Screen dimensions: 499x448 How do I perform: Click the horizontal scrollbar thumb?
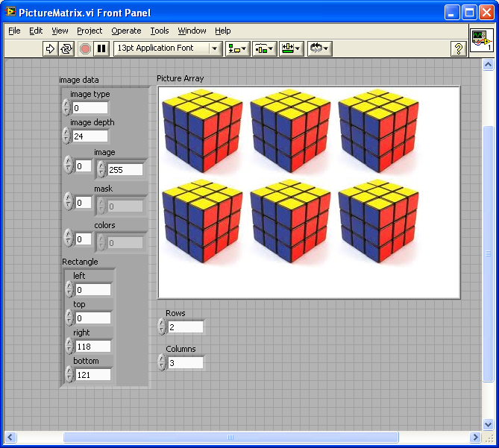pyautogui.click(x=230, y=438)
